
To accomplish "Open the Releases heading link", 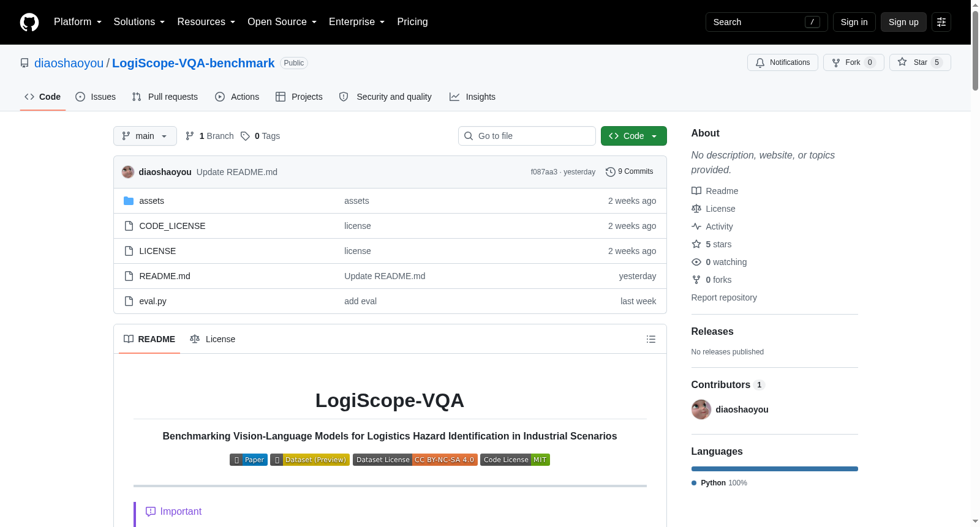I will tap(712, 332).
